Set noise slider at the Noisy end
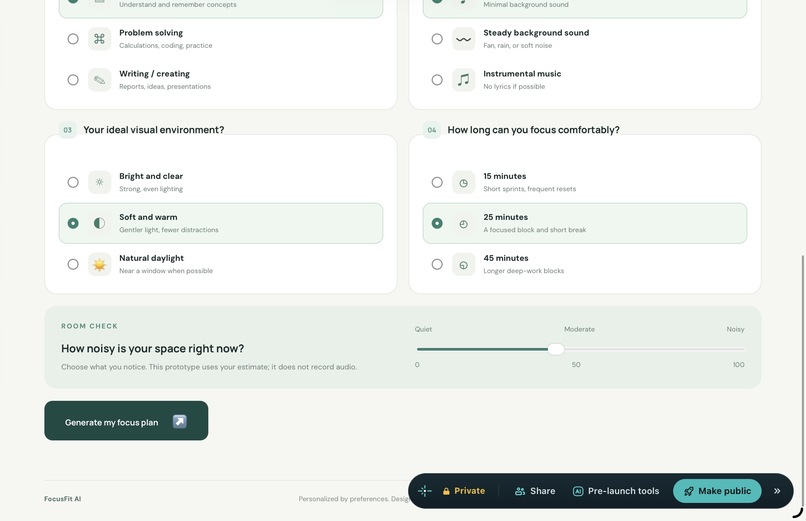 (x=744, y=349)
